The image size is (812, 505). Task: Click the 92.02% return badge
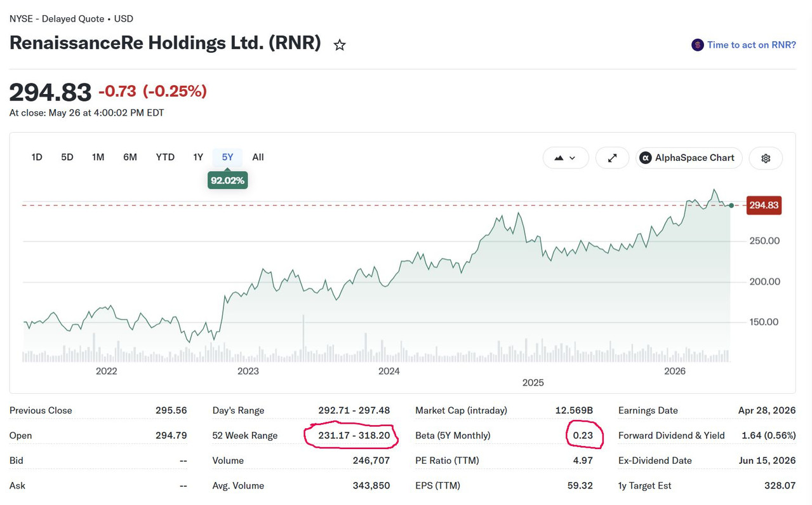[227, 181]
